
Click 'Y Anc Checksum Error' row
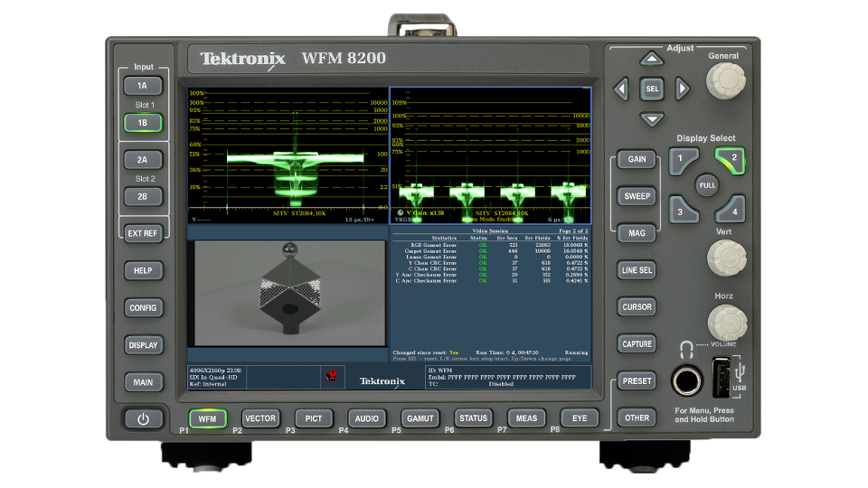490,275
